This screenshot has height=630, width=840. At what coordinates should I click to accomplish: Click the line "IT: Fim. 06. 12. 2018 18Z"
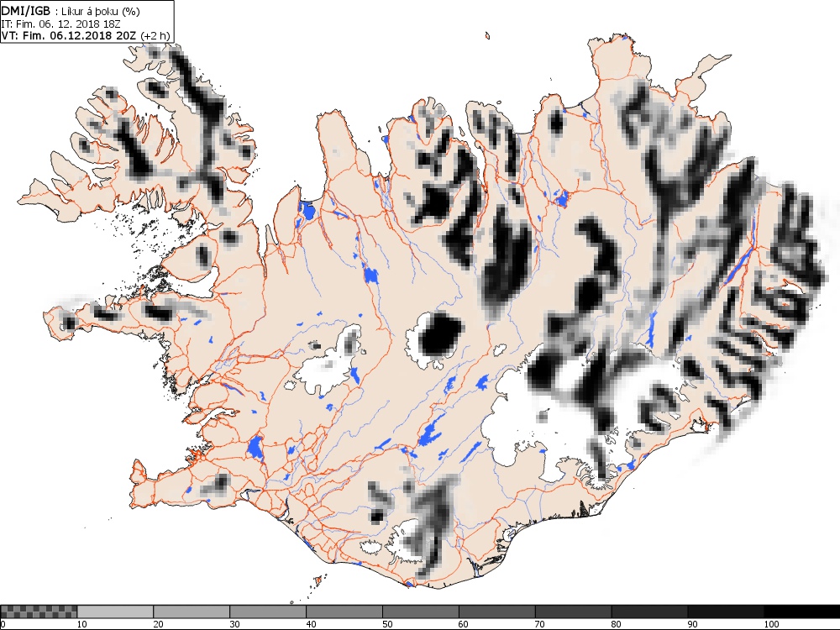click(x=60, y=24)
